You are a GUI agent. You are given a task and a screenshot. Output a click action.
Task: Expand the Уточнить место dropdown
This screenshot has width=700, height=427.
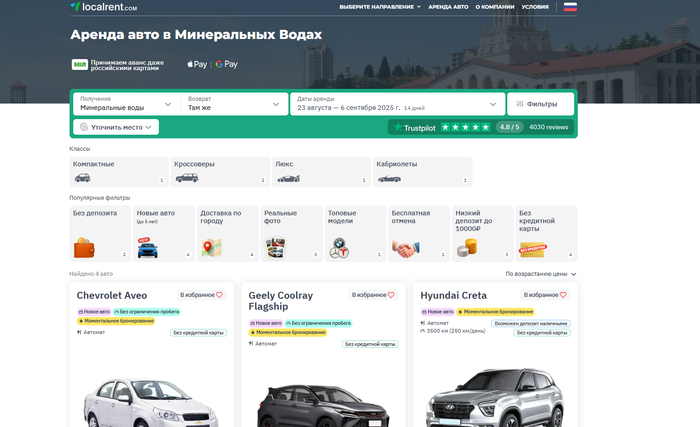point(116,127)
